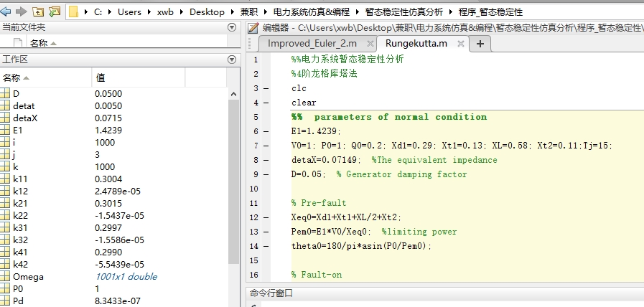Screen dimensions: 644x307
Task: Set breakpoint at line 6 dash
Action: (266, 132)
